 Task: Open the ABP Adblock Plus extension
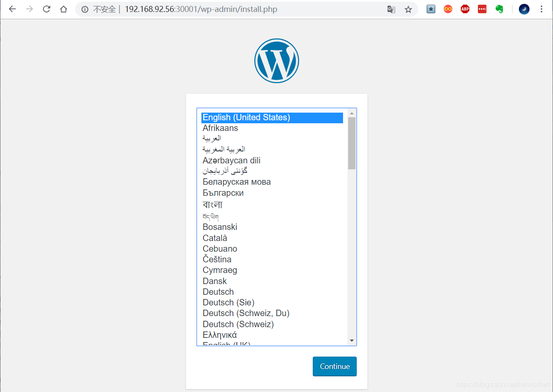(465, 9)
